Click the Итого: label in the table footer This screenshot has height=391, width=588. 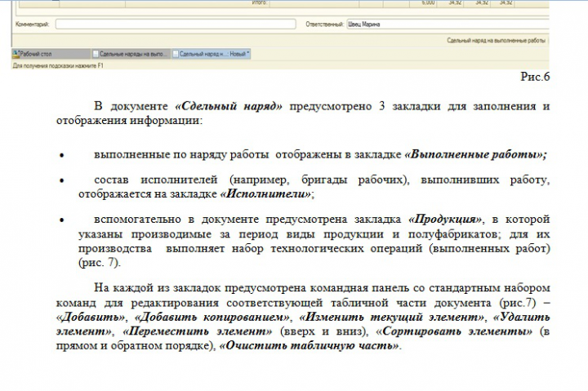click(260, 2)
